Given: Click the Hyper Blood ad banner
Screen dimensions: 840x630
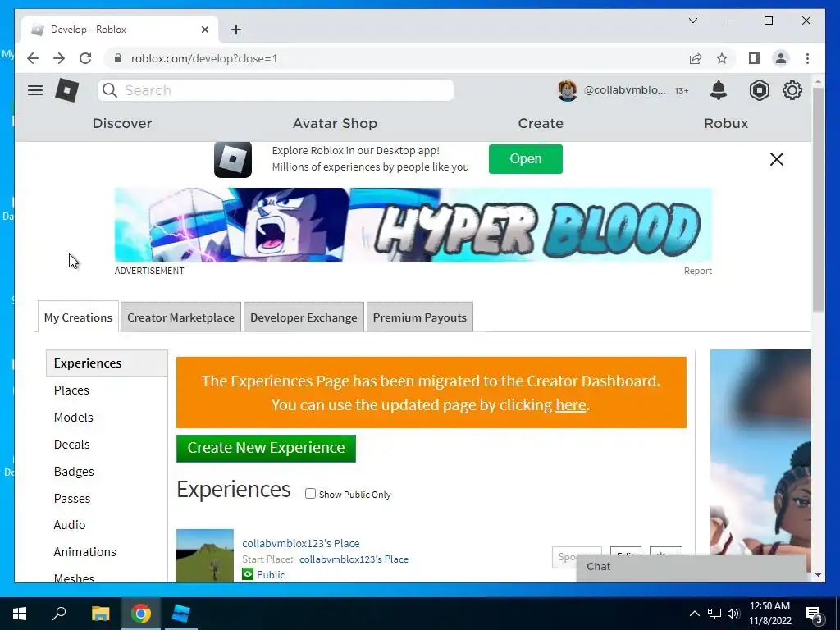Looking at the screenshot, I should pos(413,225).
